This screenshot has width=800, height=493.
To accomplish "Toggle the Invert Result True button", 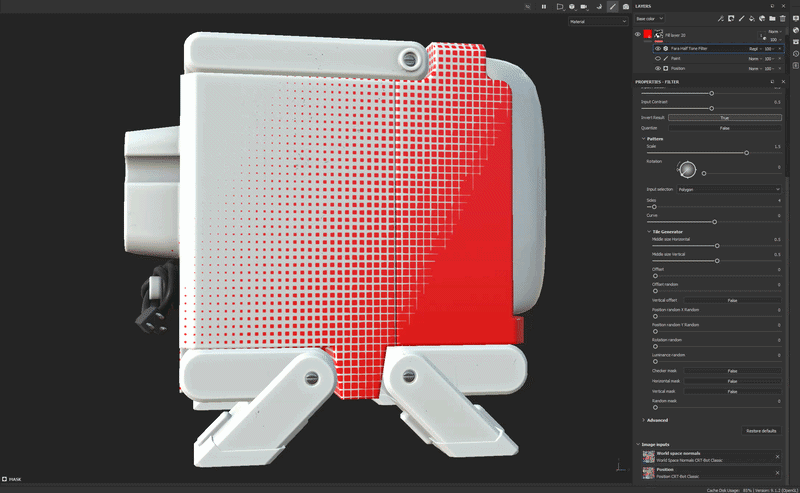I will [x=724, y=117].
